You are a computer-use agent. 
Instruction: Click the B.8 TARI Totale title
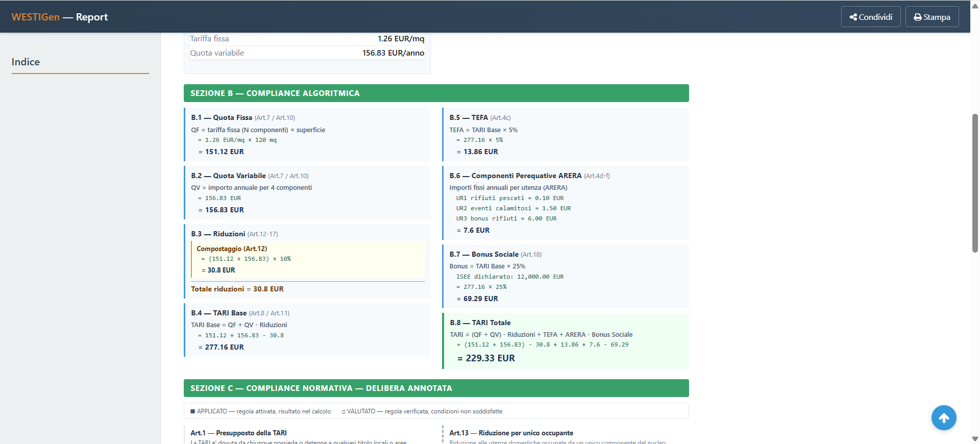[x=480, y=323]
